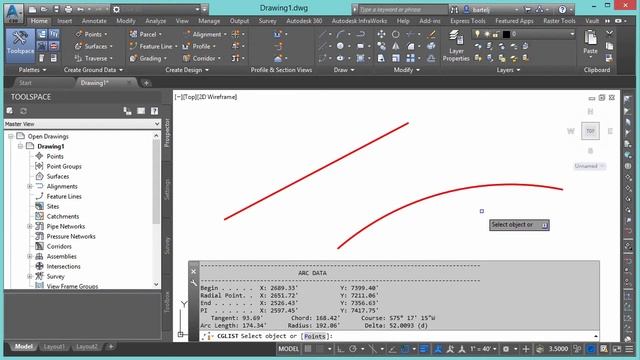Select Surfaces in the Prospector tree
Screen dimensions: 640x360
[58, 176]
